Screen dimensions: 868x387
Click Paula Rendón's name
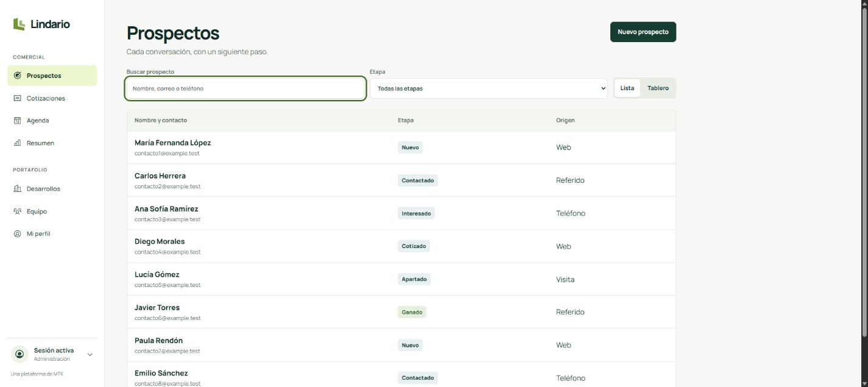pyautogui.click(x=158, y=340)
